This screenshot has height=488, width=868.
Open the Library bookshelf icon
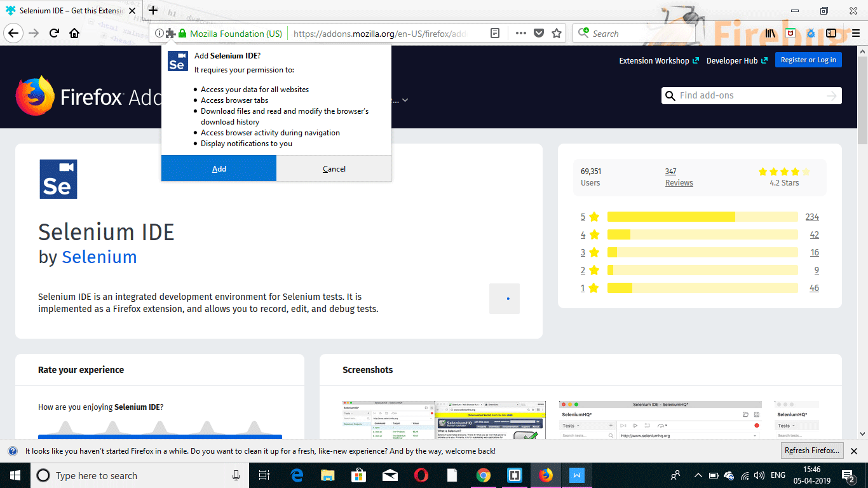[771, 34]
